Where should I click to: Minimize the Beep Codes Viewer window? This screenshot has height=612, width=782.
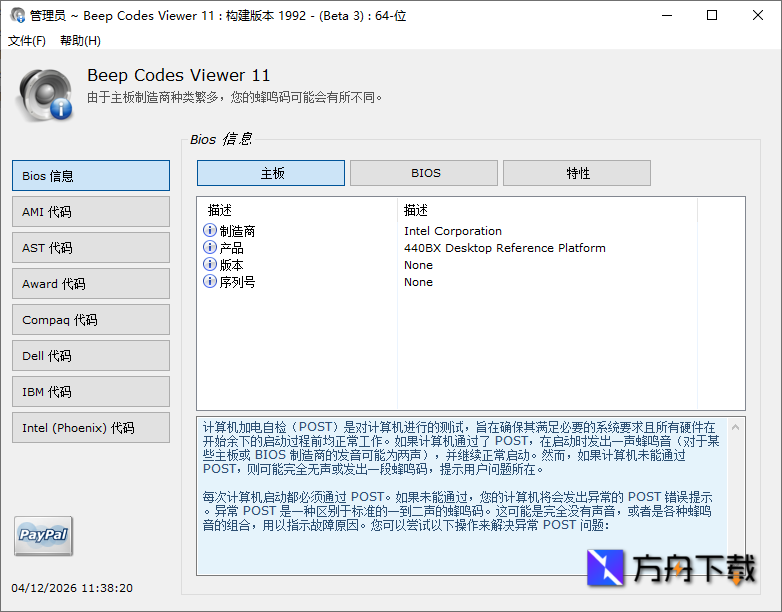667,15
